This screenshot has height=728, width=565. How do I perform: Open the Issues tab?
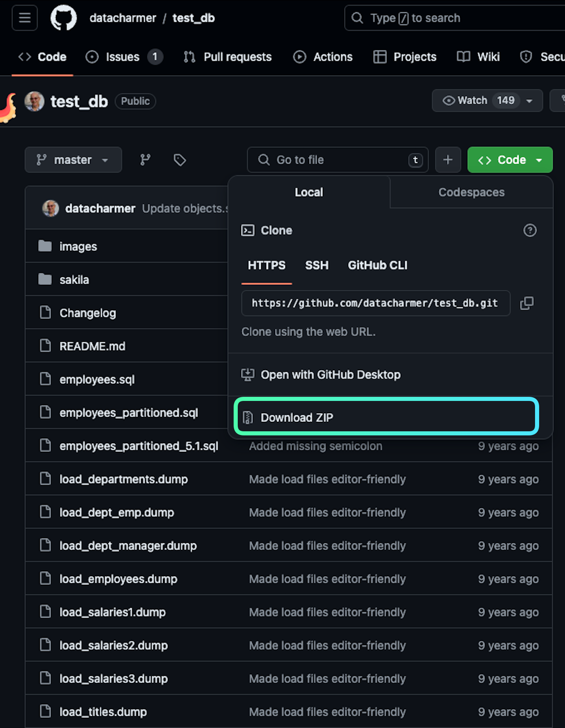[124, 57]
